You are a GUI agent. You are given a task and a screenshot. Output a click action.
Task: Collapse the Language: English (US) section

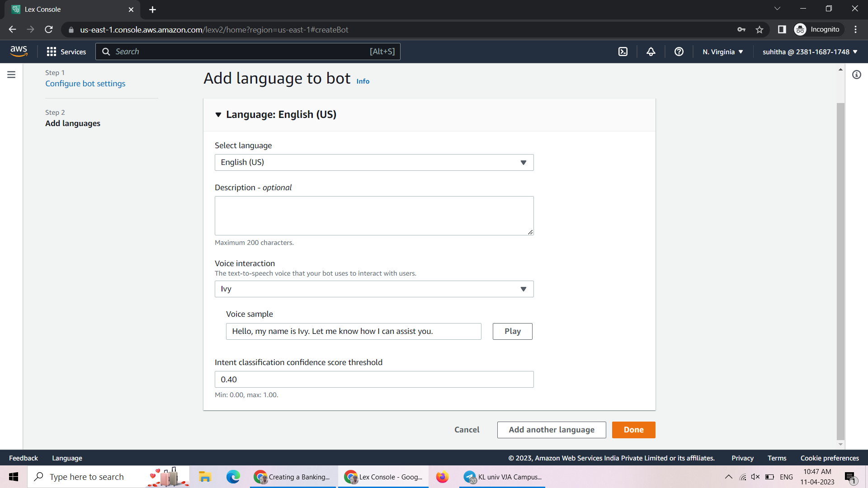coord(218,115)
